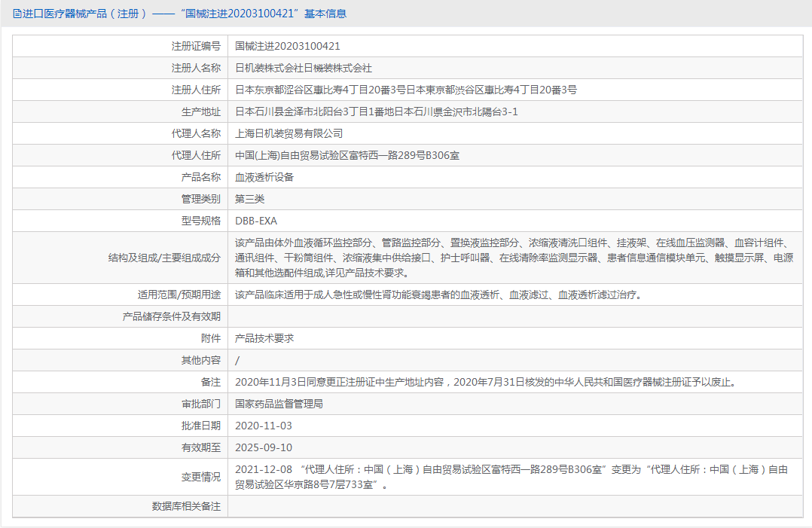Screen dimensions: 812x528
Task: Select approval department 国家药品监督管理局
Action: coord(279,404)
